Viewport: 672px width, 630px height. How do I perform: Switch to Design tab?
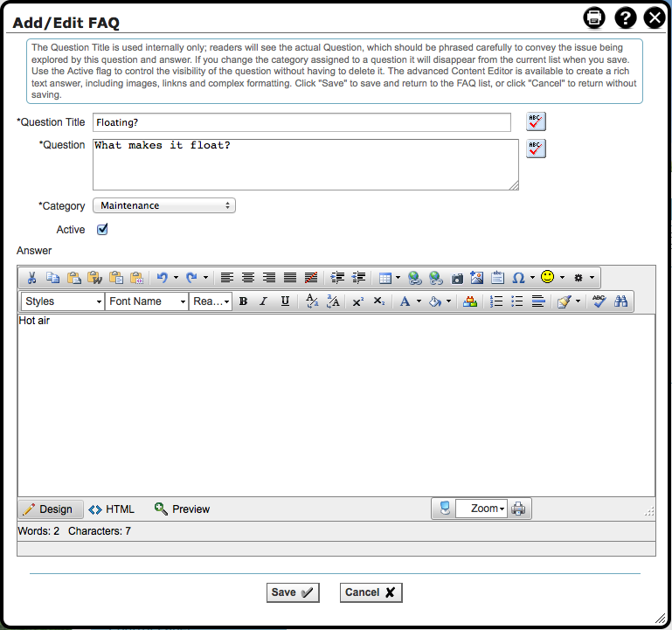(51, 509)
